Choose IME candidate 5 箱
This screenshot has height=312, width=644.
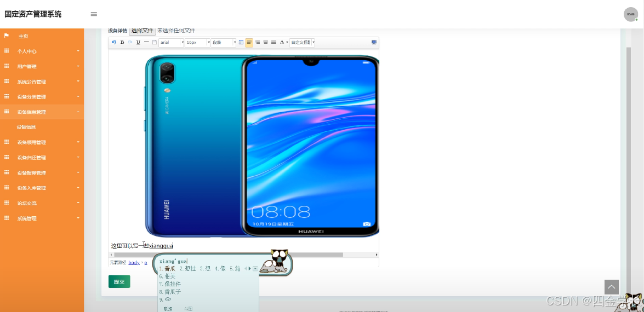pos(235,269)
